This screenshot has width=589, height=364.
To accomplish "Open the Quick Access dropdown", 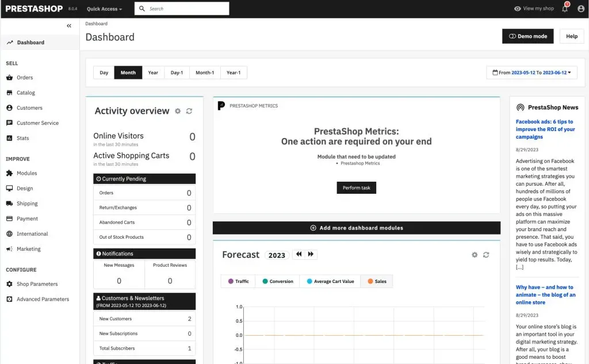I will tap(103, 9).
